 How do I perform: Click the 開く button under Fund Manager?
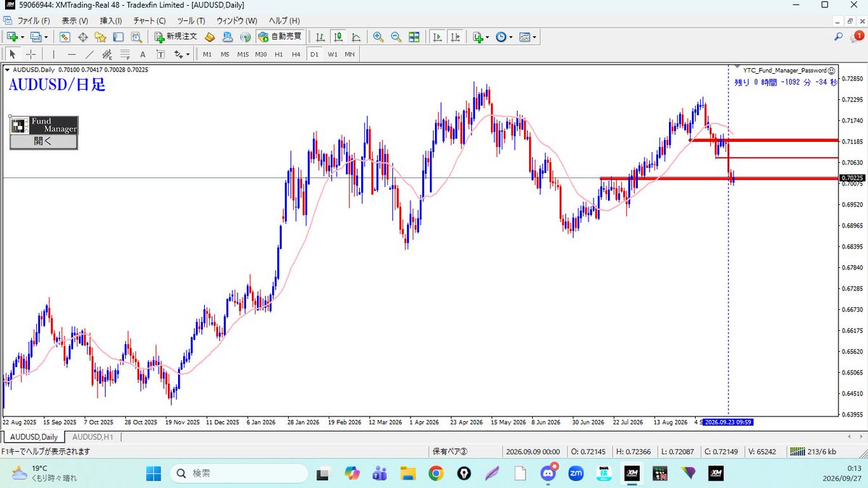43,142
